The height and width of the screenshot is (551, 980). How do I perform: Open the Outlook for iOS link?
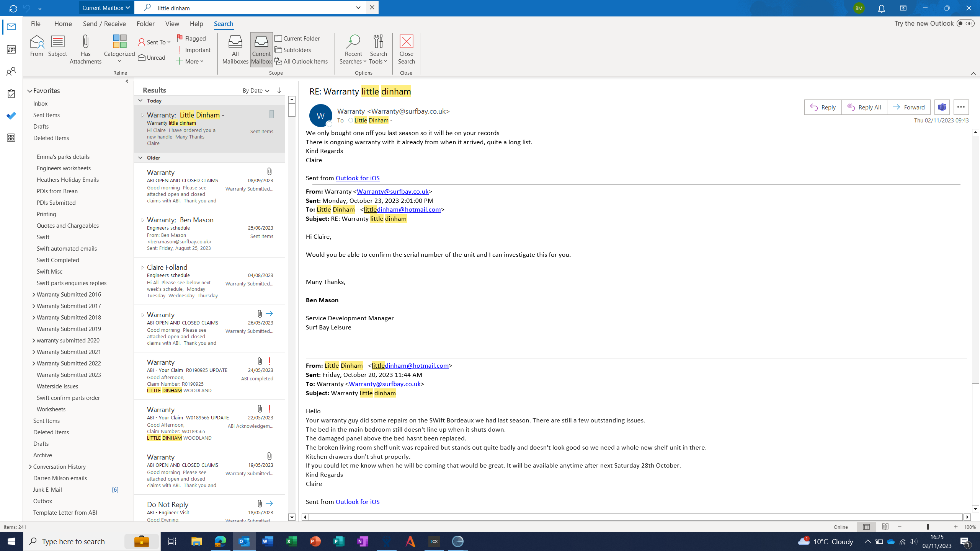(x=357, y=178)
